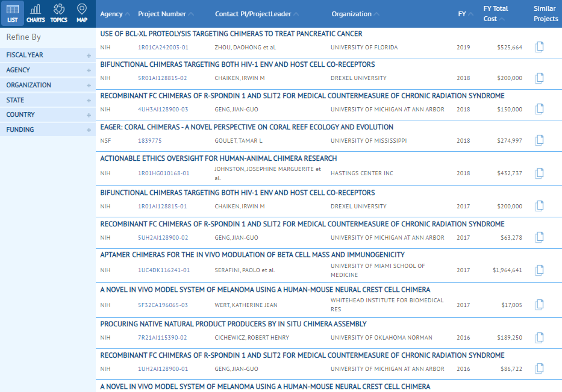
Task: Open project number 1R01AI128815-01
Action: pyautogui.click(x=163, y=207)
